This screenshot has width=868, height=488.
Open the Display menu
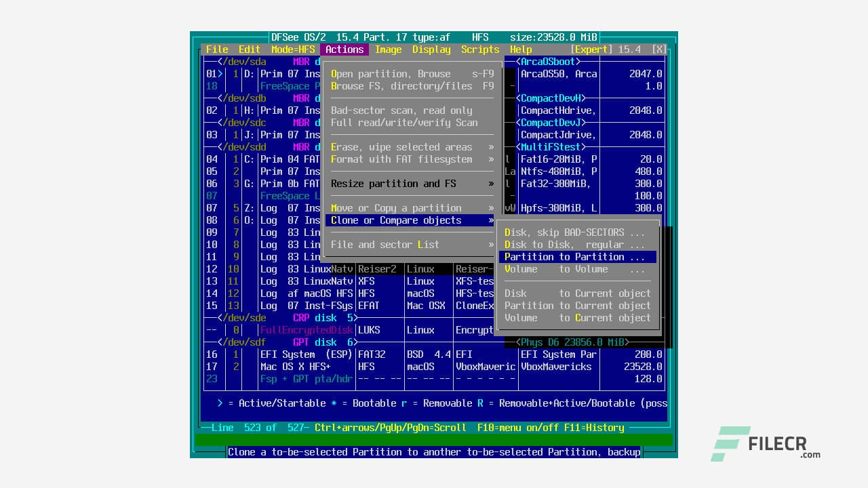pos(431,49)
